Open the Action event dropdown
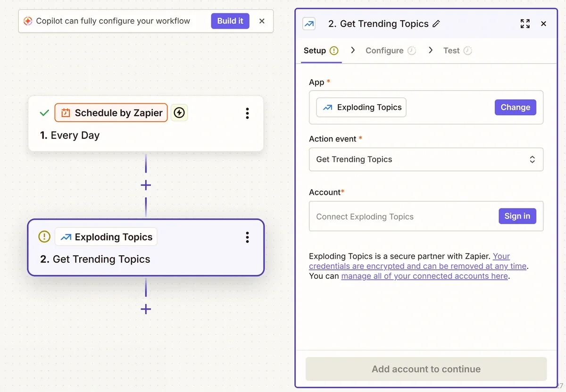The height and width of the screenshot is (392, 566). (426, 159)
